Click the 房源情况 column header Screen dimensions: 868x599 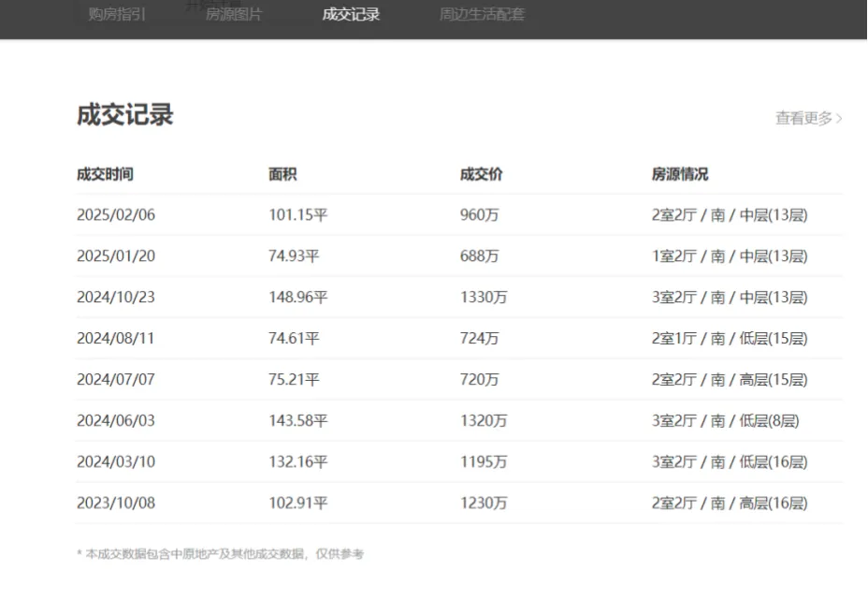pyautogui.click(x=680, y=174)
